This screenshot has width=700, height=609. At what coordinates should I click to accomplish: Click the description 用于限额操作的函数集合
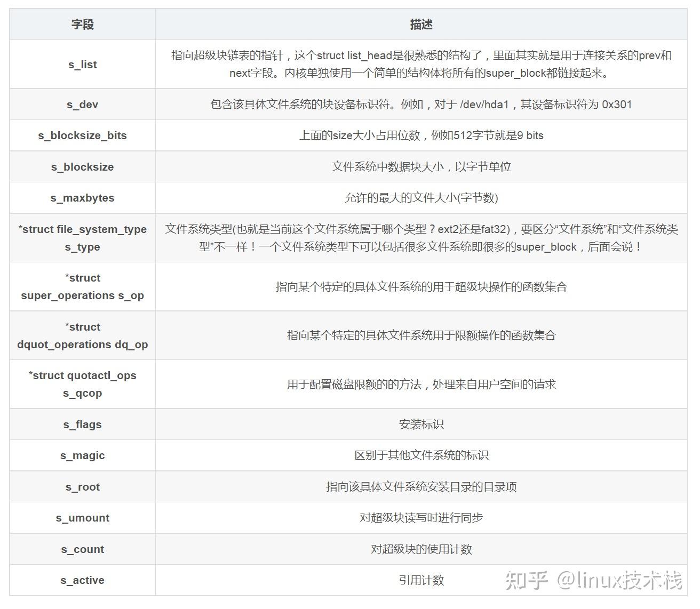(421, 335)
